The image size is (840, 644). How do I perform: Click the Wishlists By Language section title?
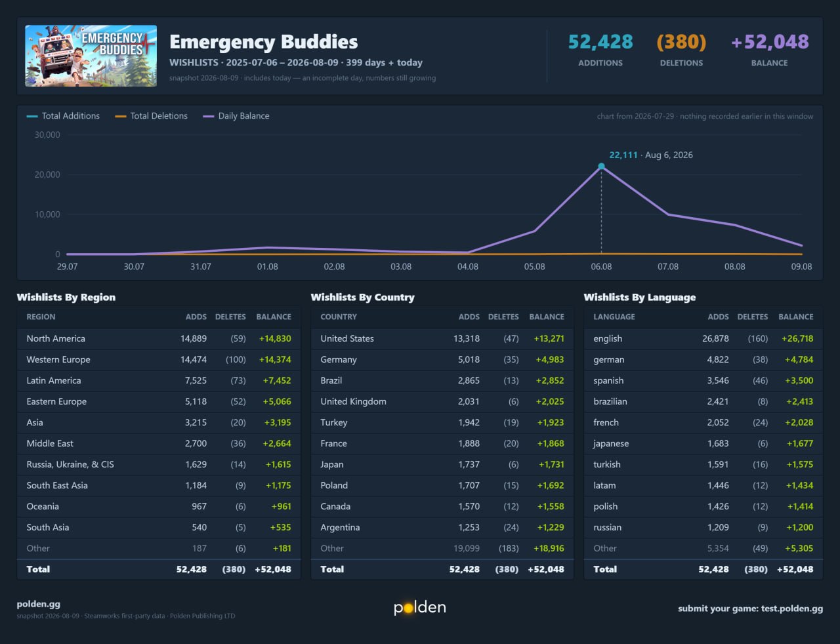(640, 297)
